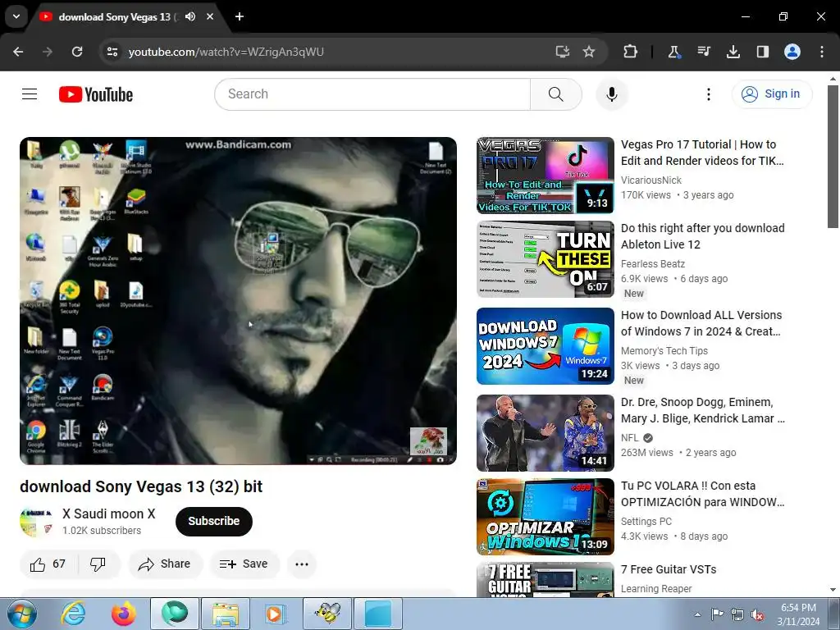This screenshot has width=840, height=630.
Task: Open Tu PC VOLARA video title
Action: click(x=702, y=494)
